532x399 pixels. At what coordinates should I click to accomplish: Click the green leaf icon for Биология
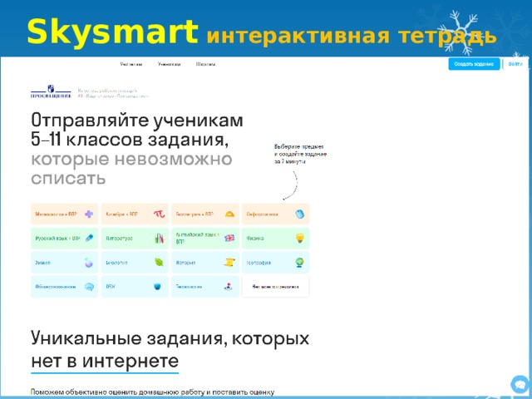(159, 263)
